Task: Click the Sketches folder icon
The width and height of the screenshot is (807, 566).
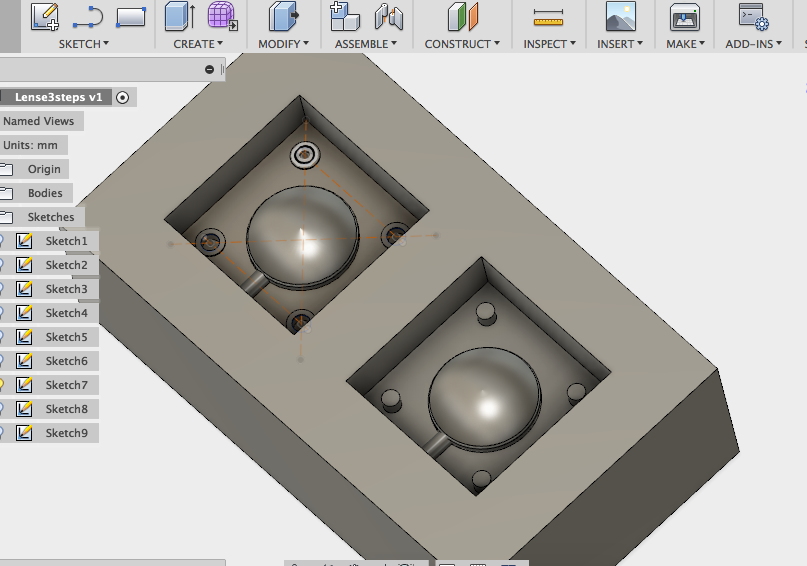Action: 6,217
